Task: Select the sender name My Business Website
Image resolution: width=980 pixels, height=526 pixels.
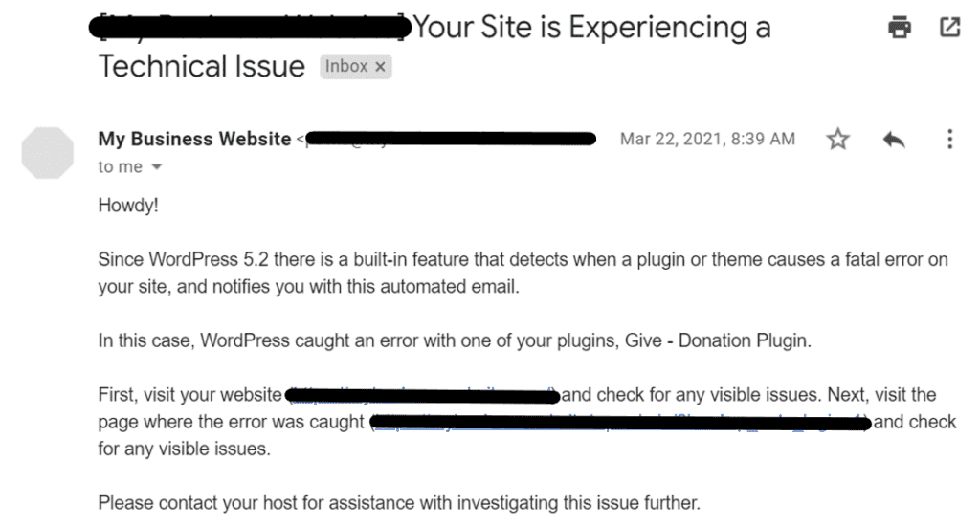Action: coord(194,139)
